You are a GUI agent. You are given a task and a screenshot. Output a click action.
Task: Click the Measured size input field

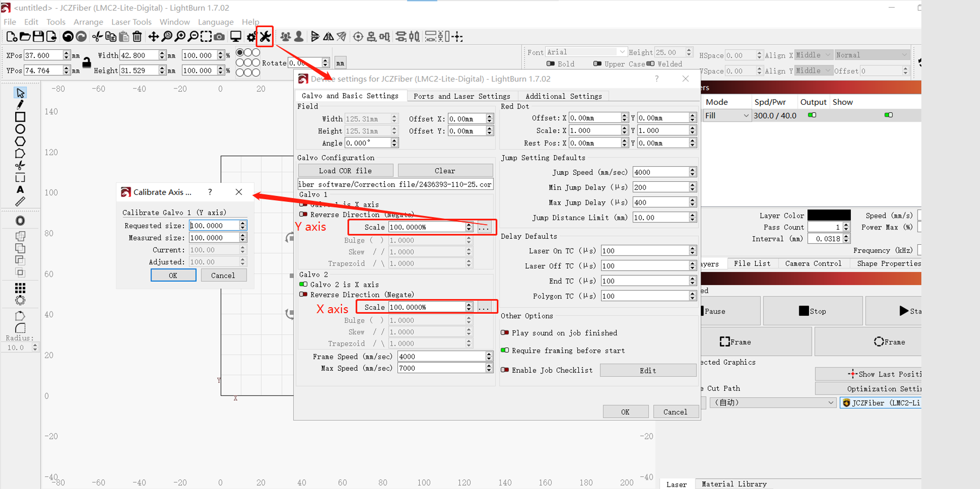(214, 238)
